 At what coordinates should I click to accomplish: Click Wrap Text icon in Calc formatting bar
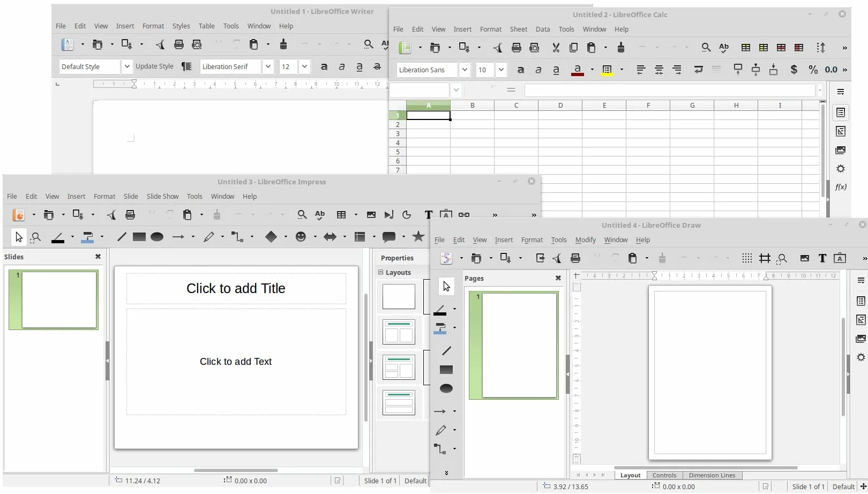[x=698, y=70]
